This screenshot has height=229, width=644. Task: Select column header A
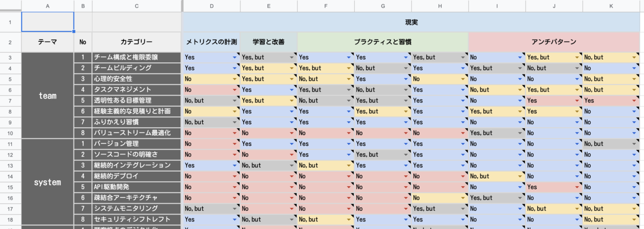[48, 6]
